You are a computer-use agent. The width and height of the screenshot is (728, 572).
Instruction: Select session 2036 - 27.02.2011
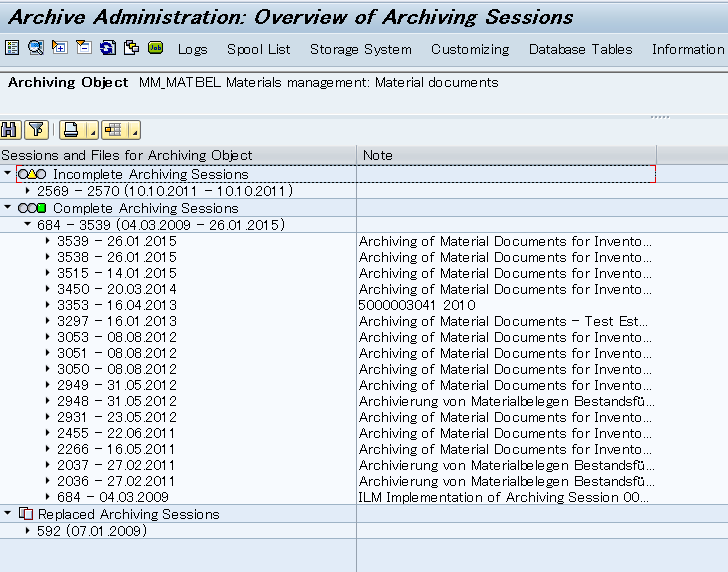(116, 481)
